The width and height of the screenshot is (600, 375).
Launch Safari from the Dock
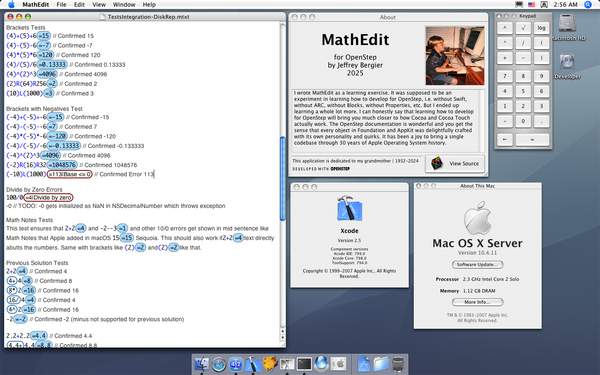[x=219, y=364]
